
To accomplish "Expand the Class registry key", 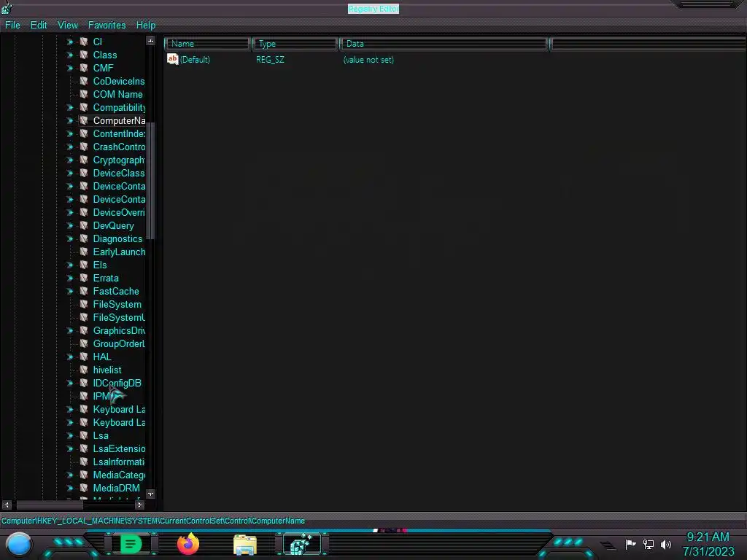I will [70, 55].
